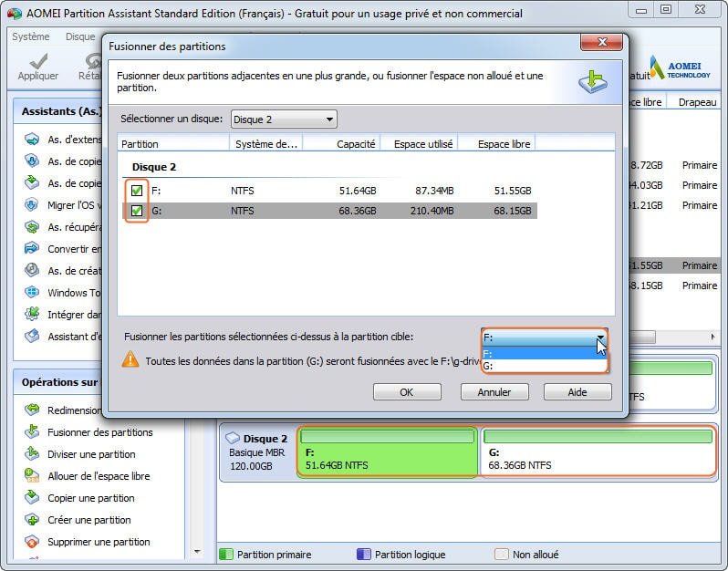Sort by Capacité column header
728x571 pixels.
tap(342, 144)
